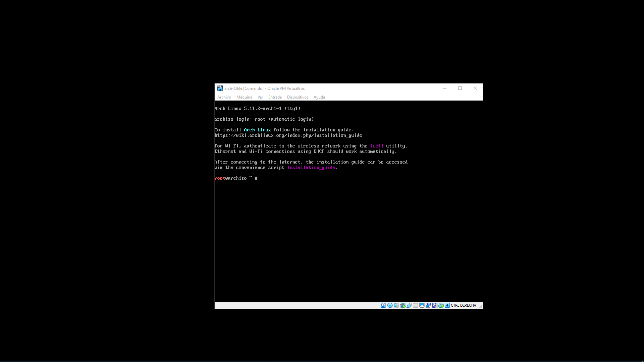The height and width of the screenshot is (362, 644).
Task: Click the hard disk activity status icon
Action: click(x=383, y=305)
